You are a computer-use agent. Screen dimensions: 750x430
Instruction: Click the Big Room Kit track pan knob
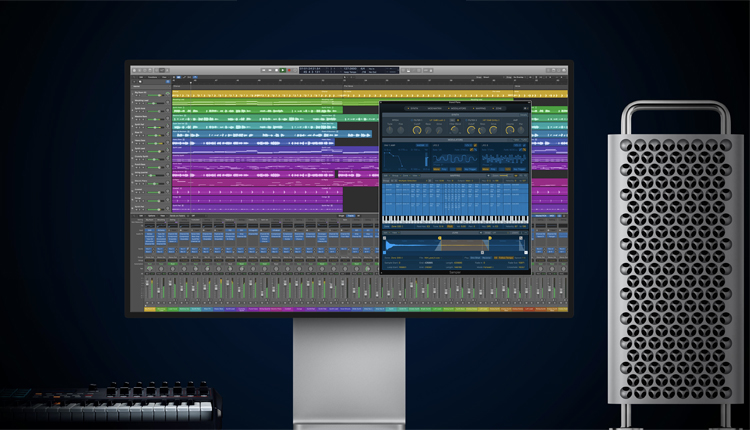tap(168, 94)
